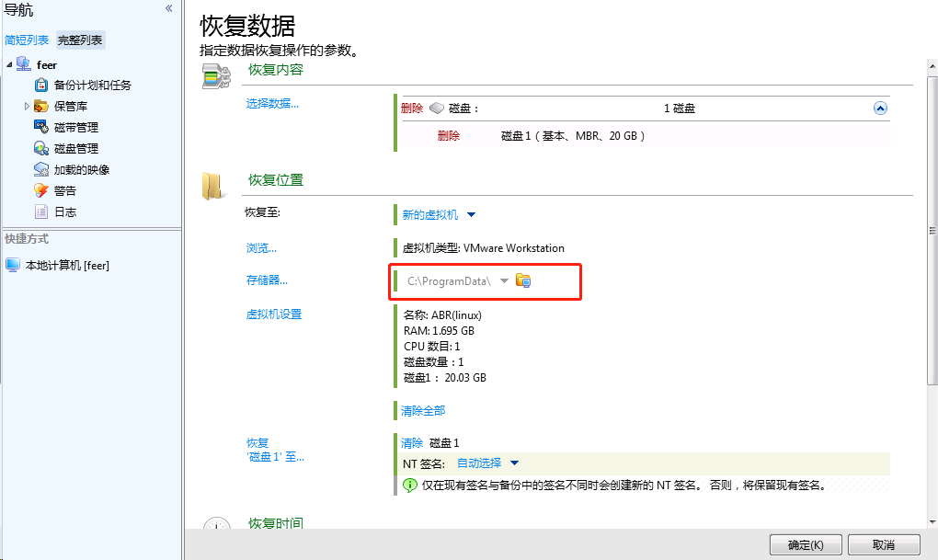Confirm recovery with the 确定(K) button

pyautogui.click(x=805, y=544)
